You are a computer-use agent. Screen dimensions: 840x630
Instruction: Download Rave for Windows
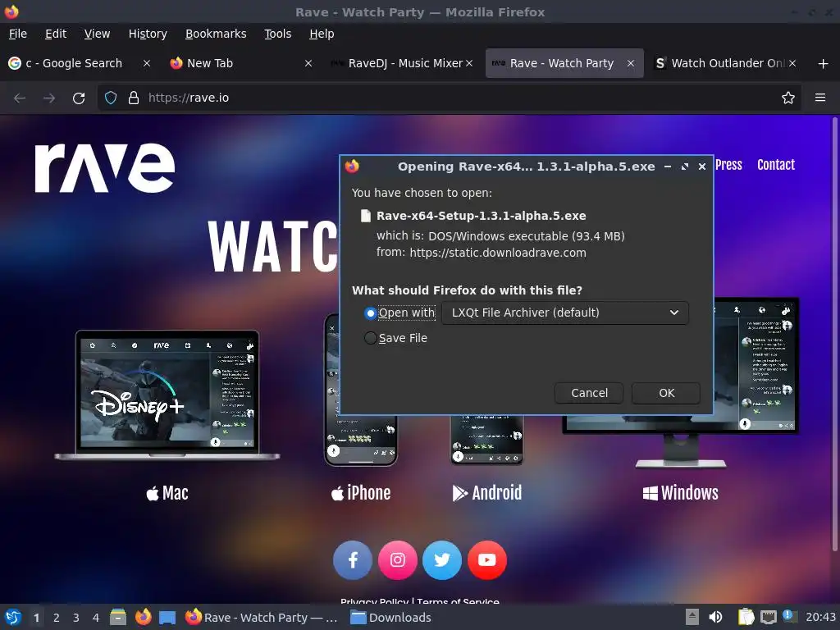tap(680, 493)
